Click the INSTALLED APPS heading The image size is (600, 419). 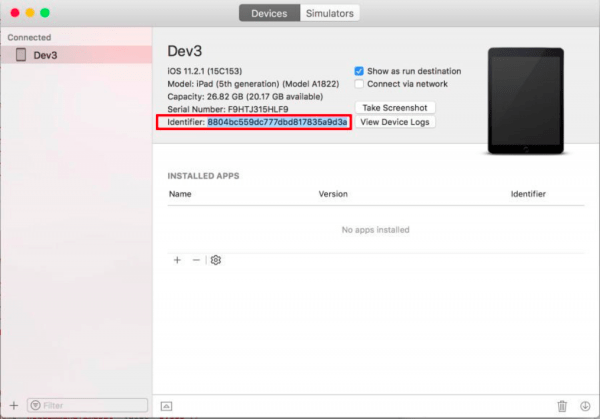(203, 176)
